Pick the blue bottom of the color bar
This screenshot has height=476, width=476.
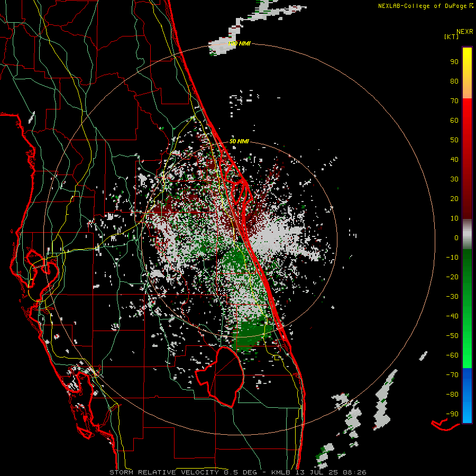467,395
